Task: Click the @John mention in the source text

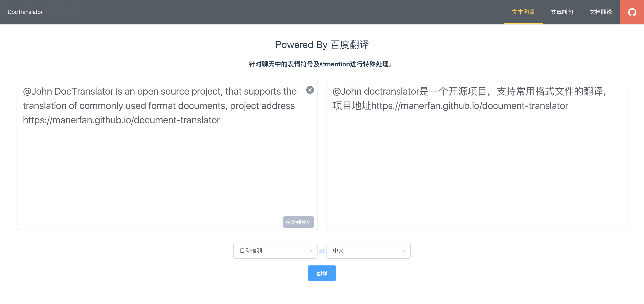Action: (x=37, y=91)
